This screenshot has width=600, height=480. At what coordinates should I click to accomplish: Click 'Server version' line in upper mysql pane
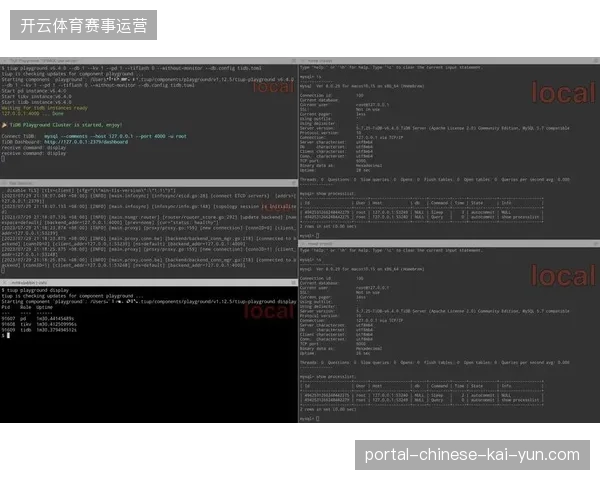(x=435, y=128)
